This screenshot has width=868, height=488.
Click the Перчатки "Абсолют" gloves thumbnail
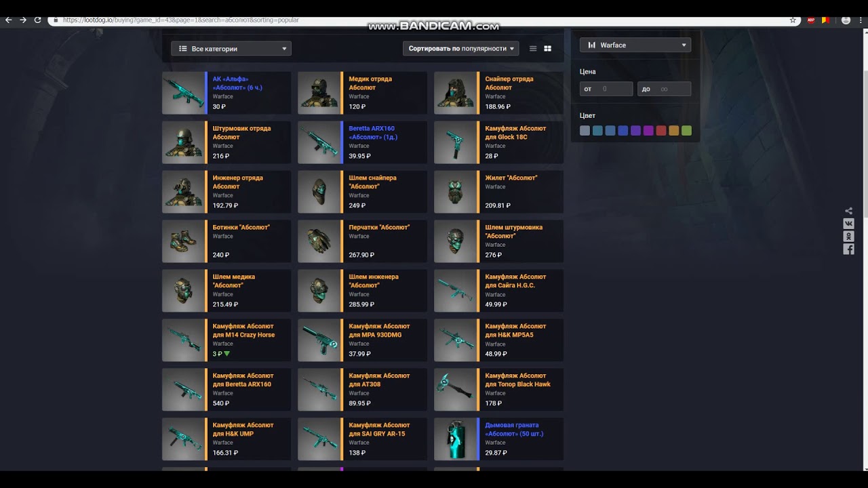click(319, 241)
